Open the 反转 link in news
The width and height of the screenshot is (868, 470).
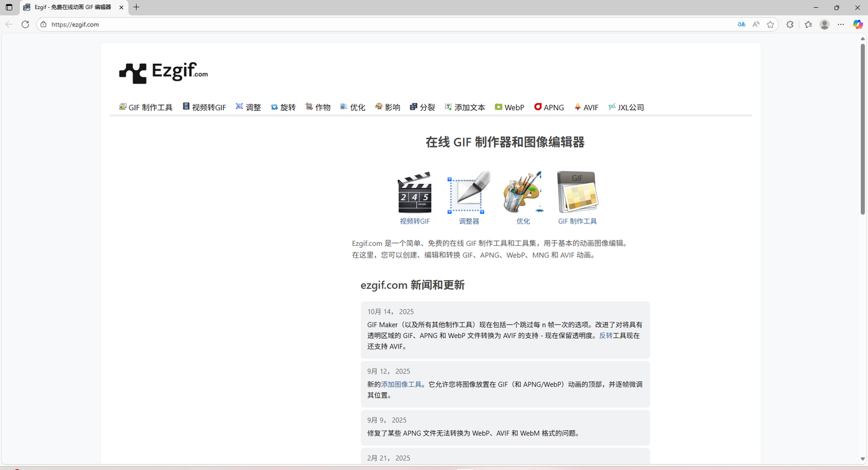point(606,336)
